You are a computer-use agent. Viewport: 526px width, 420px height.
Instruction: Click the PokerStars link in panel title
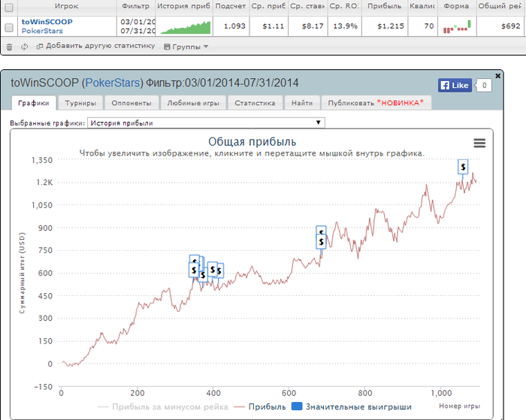(x=113, y=83)
